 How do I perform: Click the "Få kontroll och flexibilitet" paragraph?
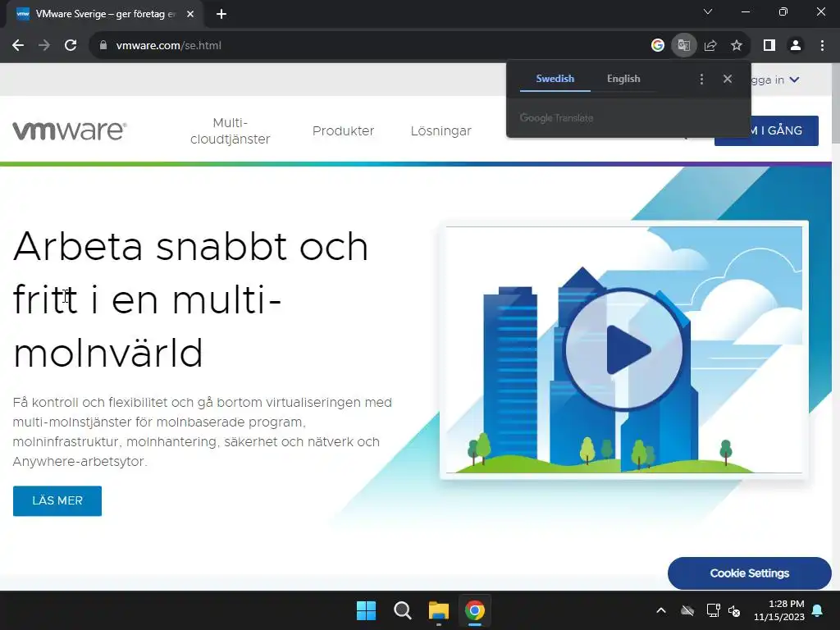pos(203,431)
